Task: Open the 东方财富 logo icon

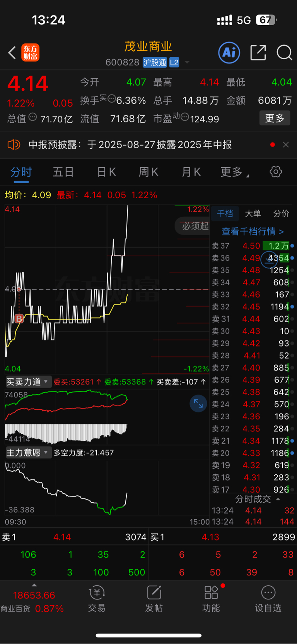Action: tap(31, 53)
